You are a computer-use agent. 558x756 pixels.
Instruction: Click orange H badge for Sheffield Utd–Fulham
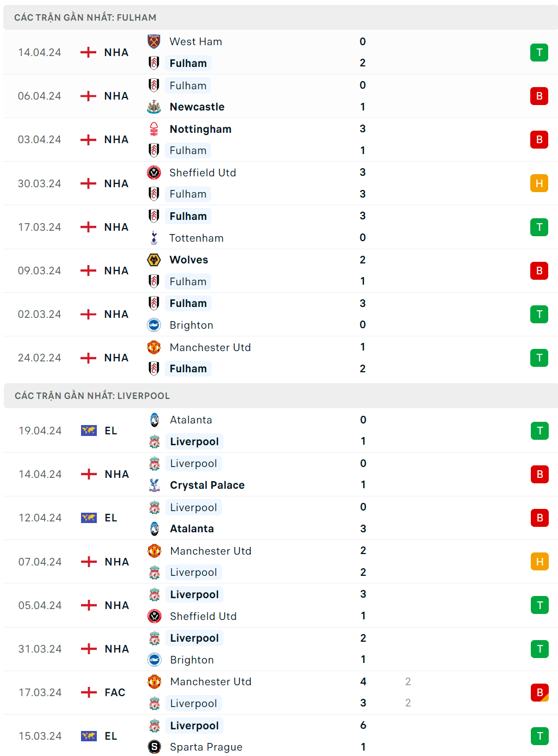click(x=539, y=183)
